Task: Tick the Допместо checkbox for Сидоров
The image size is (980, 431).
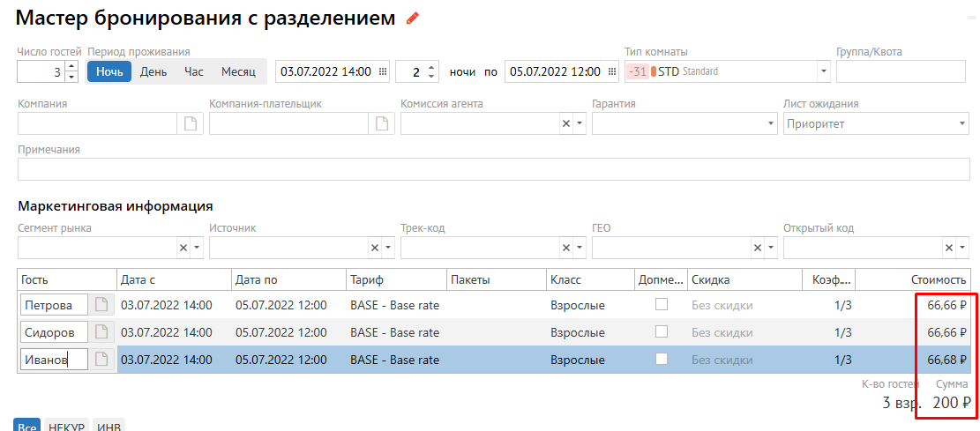Action: [661, 332]
